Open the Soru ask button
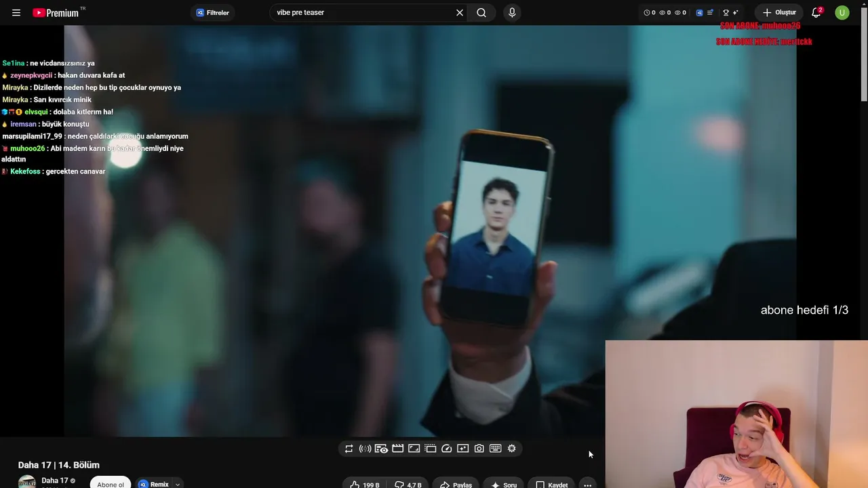The height and width of the screenshot is (488, 868). pyautogui.click(x=504, y=485)
